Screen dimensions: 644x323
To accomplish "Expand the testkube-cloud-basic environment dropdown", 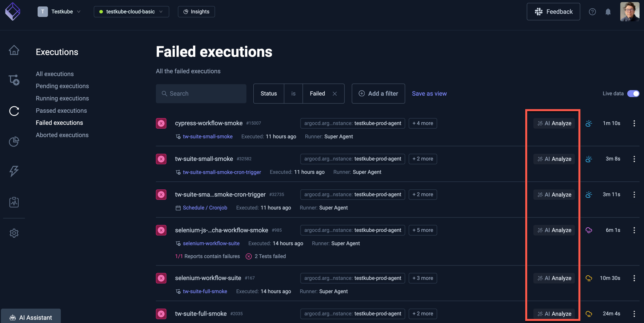I will 131,12.
